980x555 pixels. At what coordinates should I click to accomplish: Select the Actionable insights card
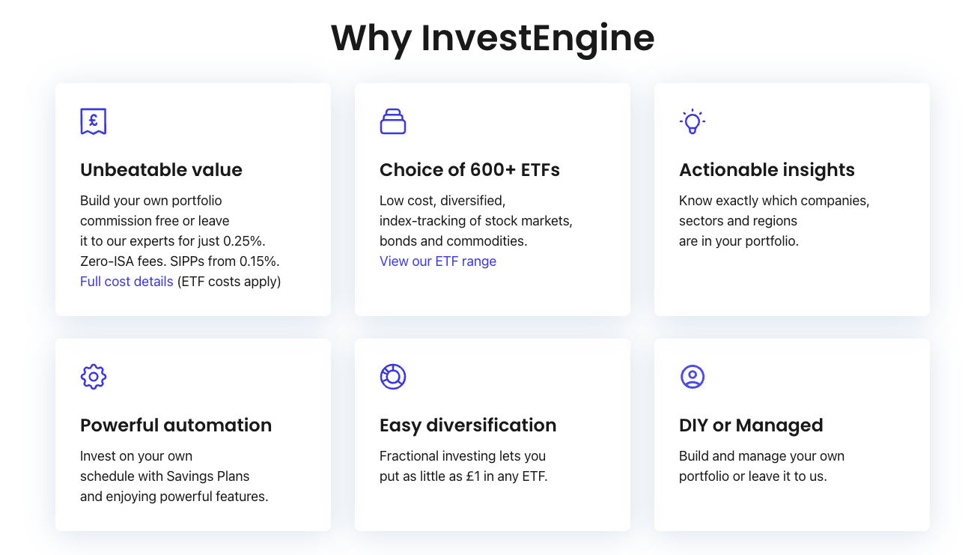pos(791,198)
